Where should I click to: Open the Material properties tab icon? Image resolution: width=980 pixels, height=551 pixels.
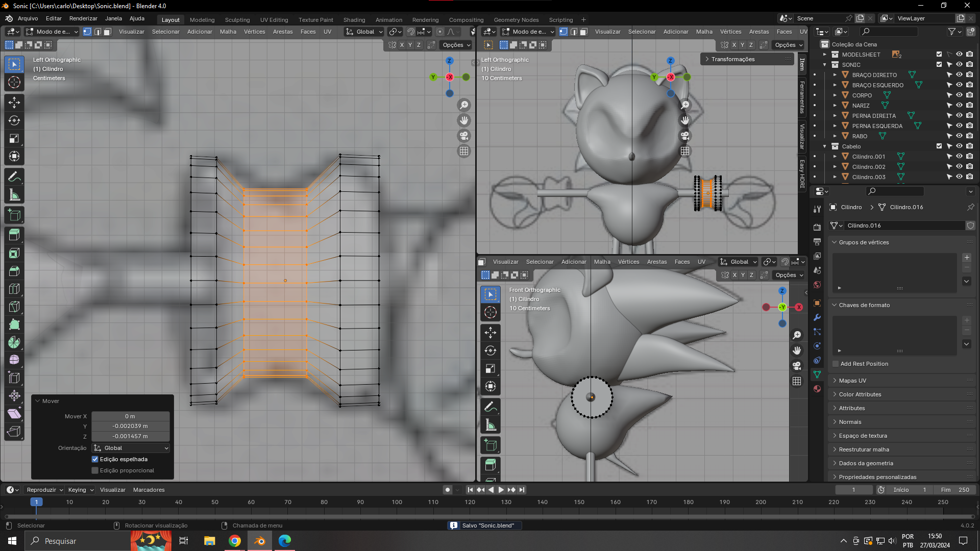coord(817,389)
